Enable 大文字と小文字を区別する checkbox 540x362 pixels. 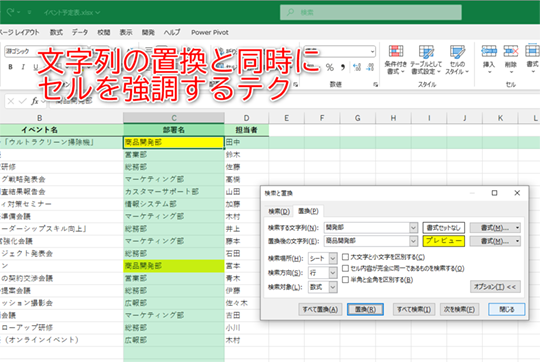(x=345, y=257)
